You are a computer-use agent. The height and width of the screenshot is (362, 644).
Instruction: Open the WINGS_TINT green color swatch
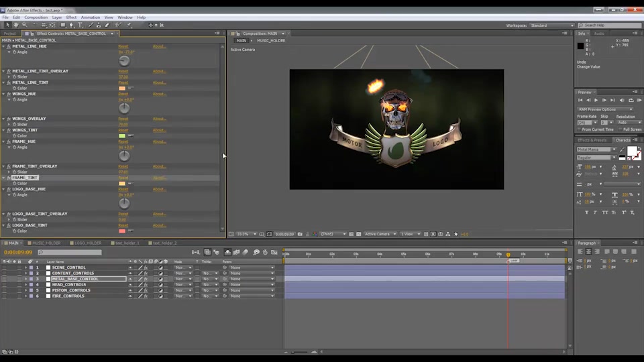pyautogui.click(x=122, y=136)
